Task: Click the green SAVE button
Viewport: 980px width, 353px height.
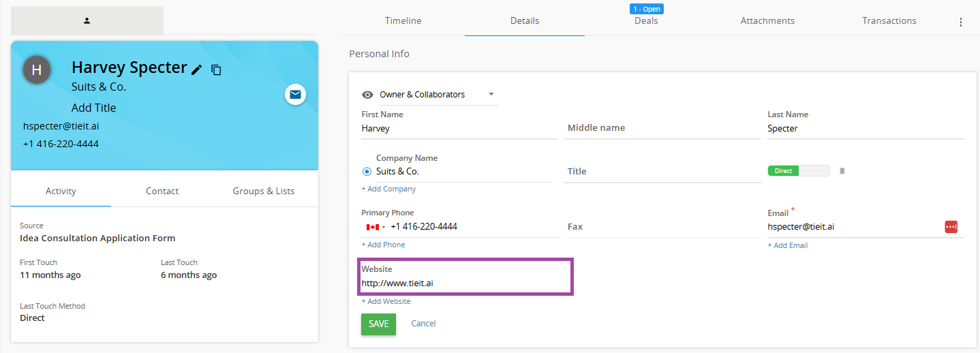Action: (x=378, y=324)
